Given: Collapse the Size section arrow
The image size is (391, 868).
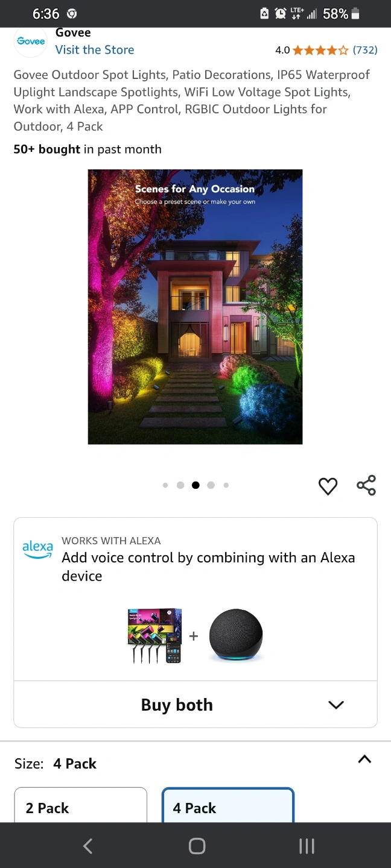Looking at the screenshot, I should (x=364, y=759).
